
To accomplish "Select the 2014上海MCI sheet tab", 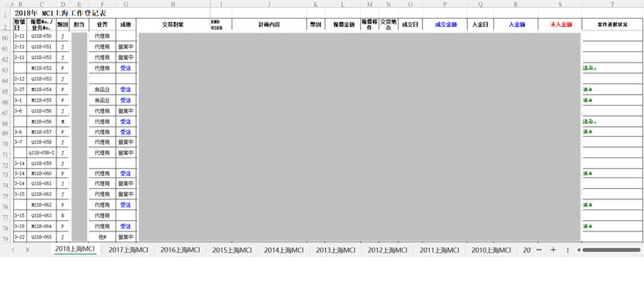I will [284, 250].
